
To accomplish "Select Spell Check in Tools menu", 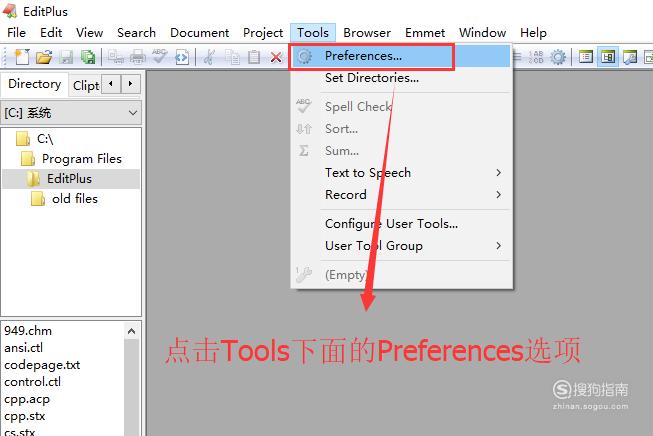I will tap(401, 107).
